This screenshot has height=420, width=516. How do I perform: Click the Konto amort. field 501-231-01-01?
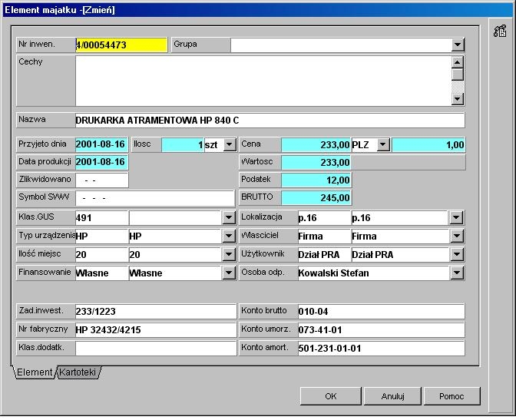pyautogui.click(x=381, y=348)
